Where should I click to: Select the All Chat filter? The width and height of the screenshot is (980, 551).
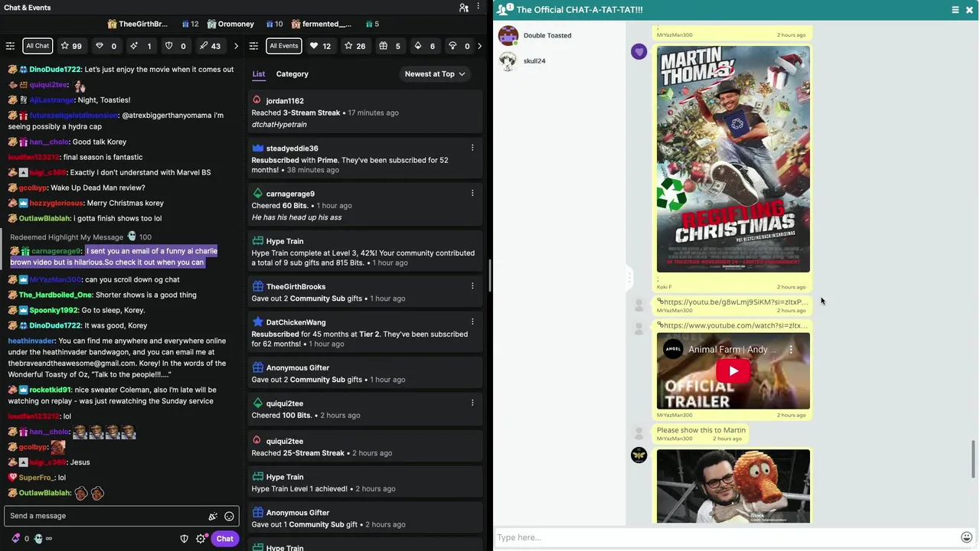pyautogui.click(x=38, y=46)
